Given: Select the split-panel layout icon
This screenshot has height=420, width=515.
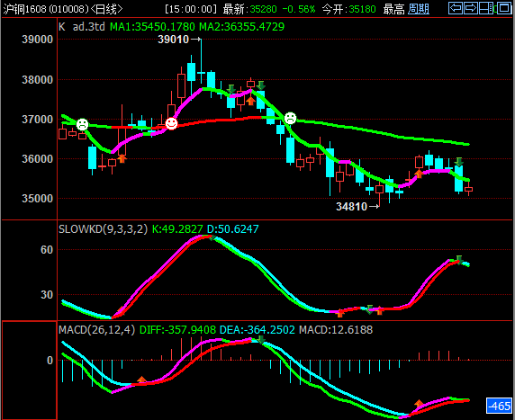Looking at the screenshot, I should pos(486,8).
